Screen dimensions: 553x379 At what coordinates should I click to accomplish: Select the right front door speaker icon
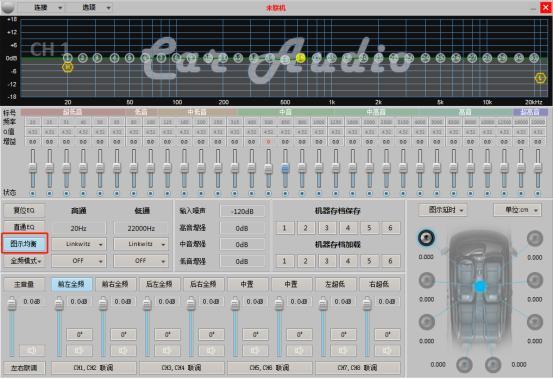(x=535, y=281)
